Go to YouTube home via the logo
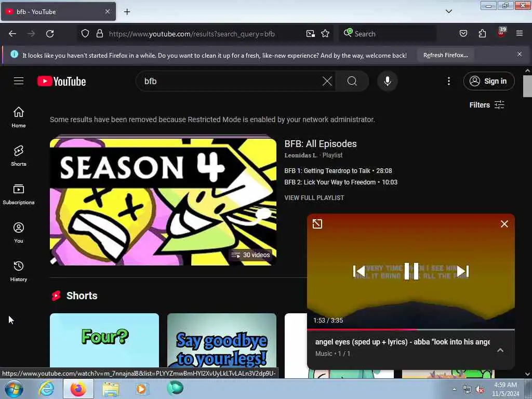Image resolution: width=532 pixels, height=399 pixels. [61, 81]
